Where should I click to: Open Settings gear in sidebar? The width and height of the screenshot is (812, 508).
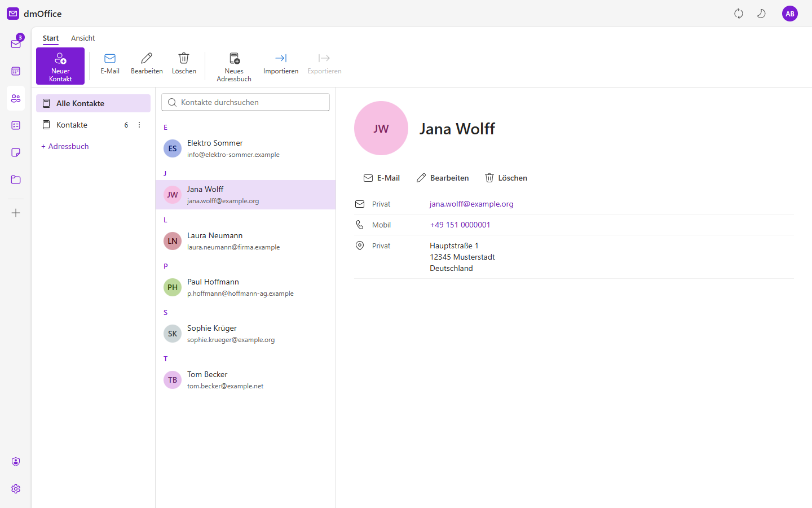coord(16,489)
